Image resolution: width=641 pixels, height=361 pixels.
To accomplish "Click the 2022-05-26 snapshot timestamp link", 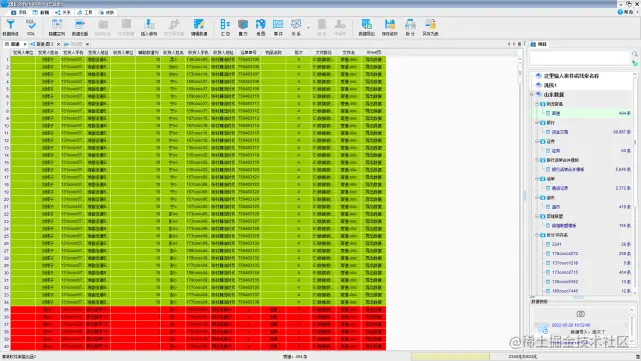I will click(571, 325).
